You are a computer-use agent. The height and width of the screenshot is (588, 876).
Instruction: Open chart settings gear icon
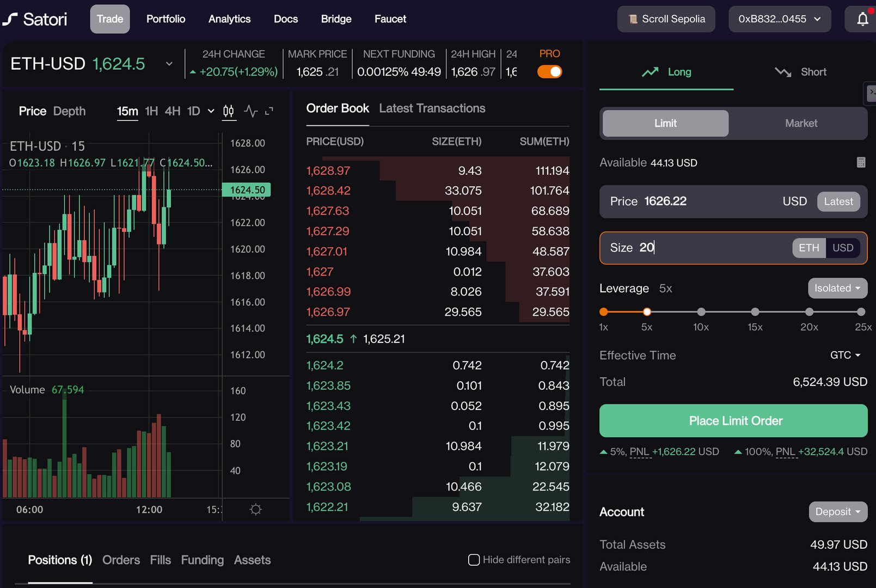[255, 510]
